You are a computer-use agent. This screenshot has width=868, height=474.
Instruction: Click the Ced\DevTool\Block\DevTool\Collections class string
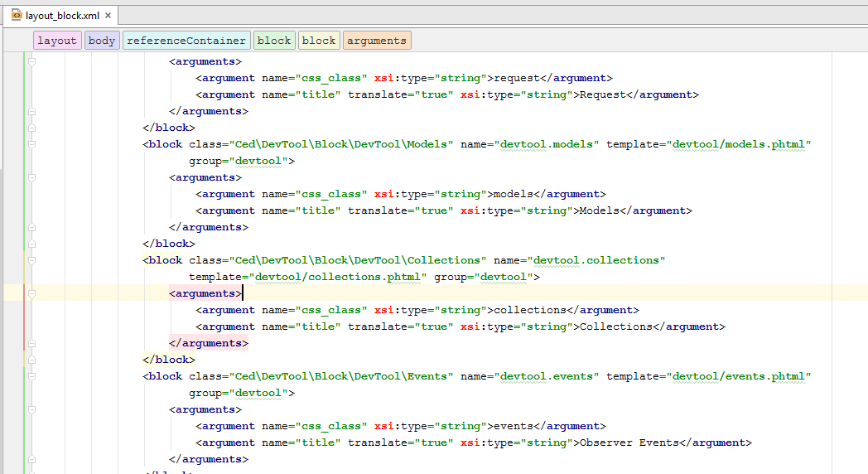tap(358, 260)
